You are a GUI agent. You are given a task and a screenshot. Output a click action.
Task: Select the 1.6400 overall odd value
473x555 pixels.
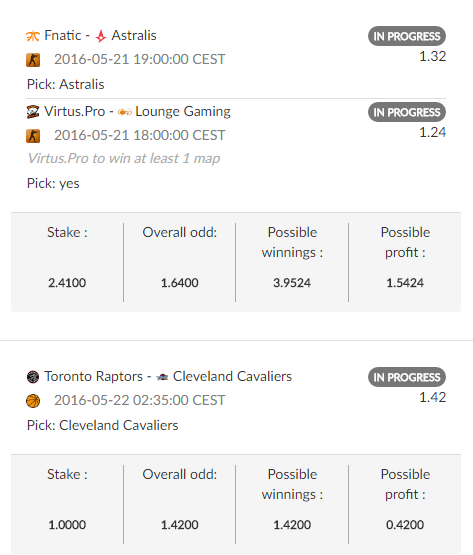179,283
